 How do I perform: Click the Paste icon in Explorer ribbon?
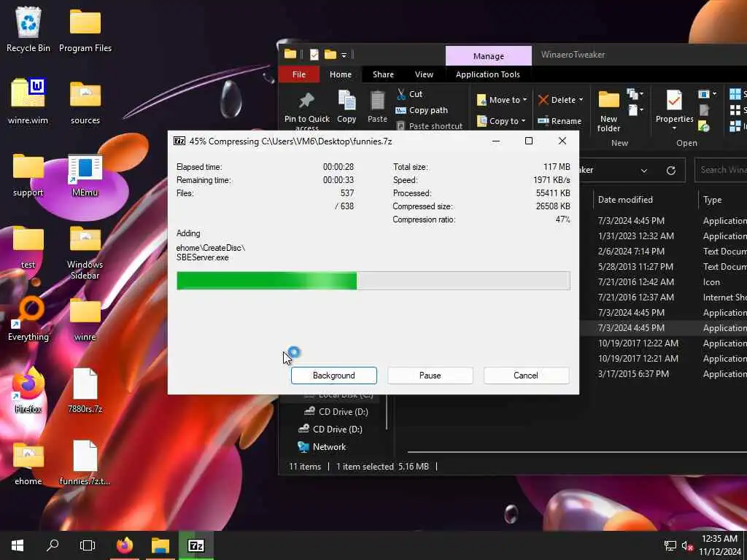[x=377, y=106]
